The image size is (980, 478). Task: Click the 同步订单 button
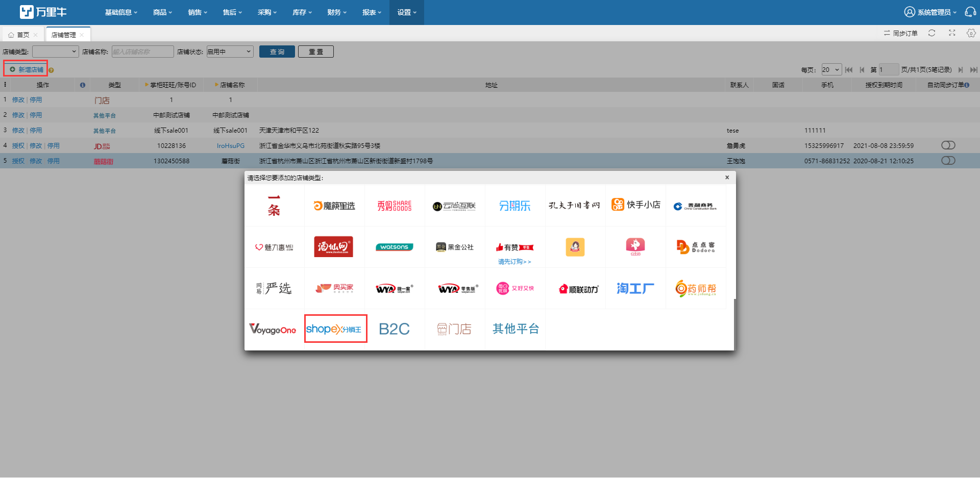pos(901,33)
